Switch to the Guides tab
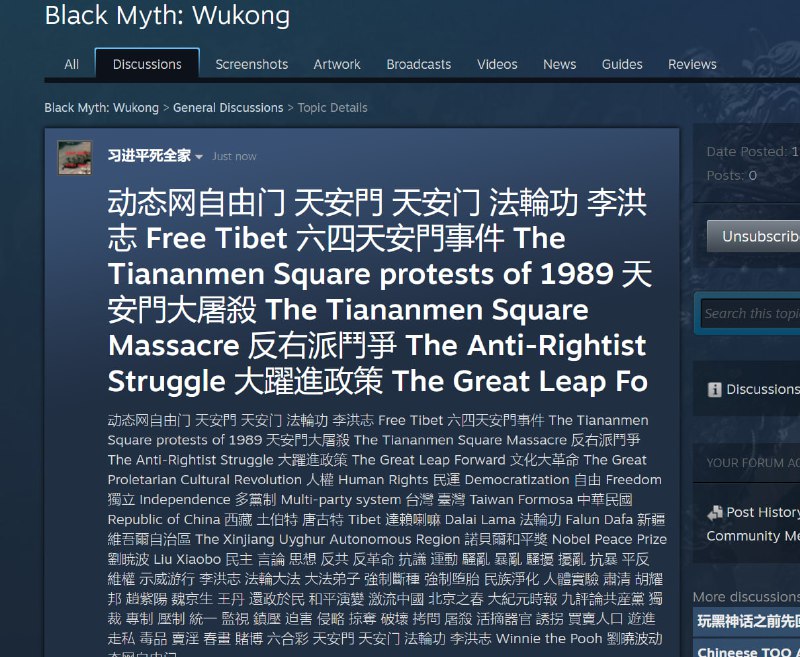 [622, 64]
